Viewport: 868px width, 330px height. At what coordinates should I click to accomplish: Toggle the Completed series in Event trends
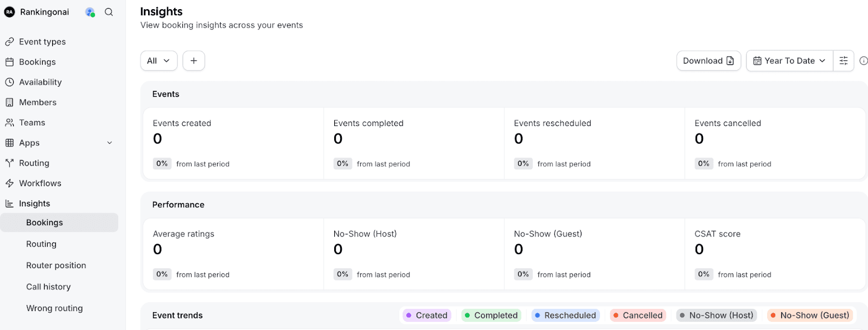pyautogui.click(x=490, y=315)
